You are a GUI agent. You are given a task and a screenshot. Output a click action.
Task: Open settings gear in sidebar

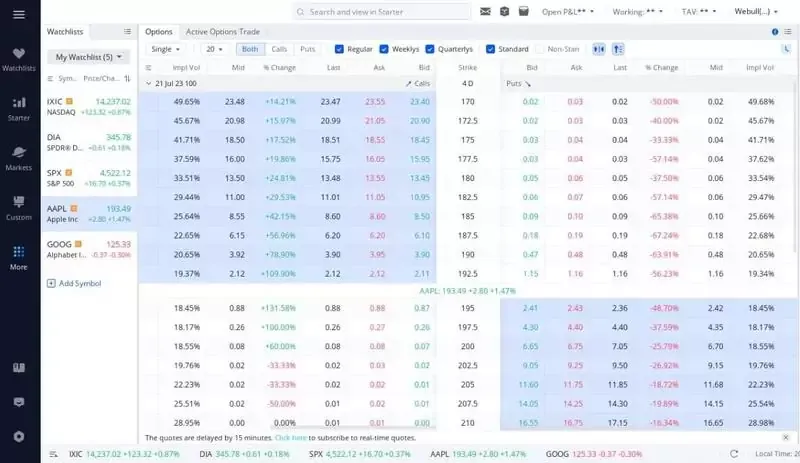[19, 436]
